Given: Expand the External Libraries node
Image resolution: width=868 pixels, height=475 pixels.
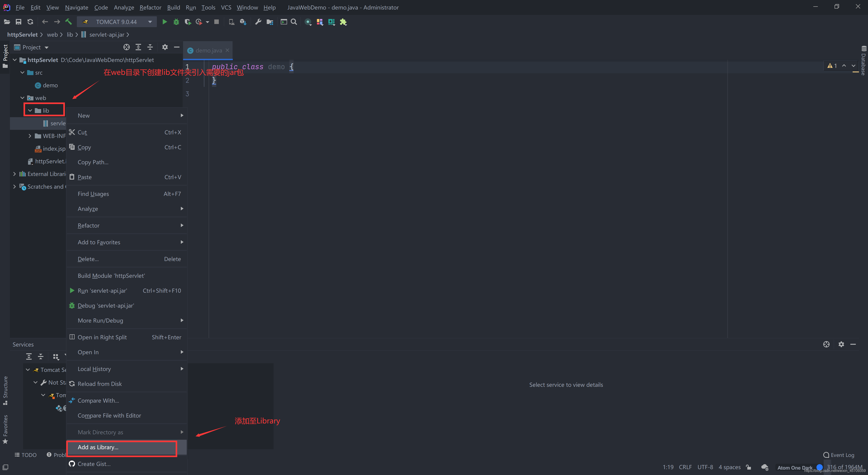Looking at the screenshot, I should click(14, 174).
